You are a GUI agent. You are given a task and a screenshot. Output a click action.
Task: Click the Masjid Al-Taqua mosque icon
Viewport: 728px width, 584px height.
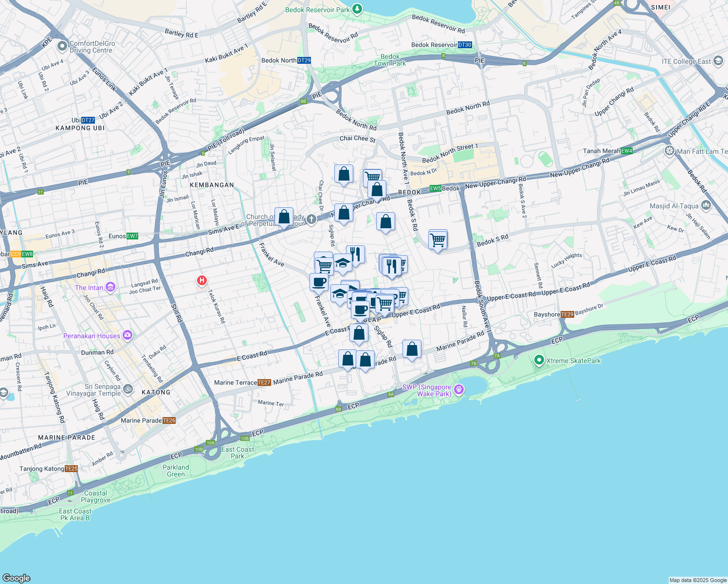707,205
